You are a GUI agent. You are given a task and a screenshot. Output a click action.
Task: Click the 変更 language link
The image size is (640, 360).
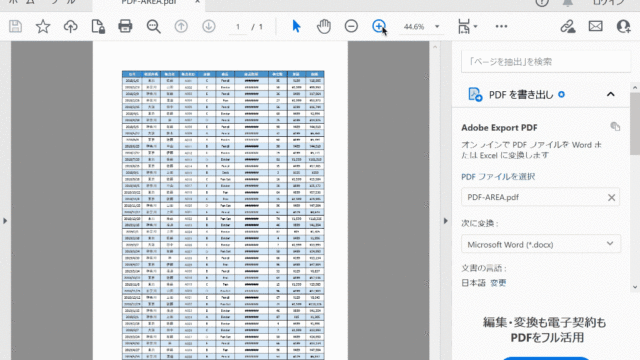(498, 283)
